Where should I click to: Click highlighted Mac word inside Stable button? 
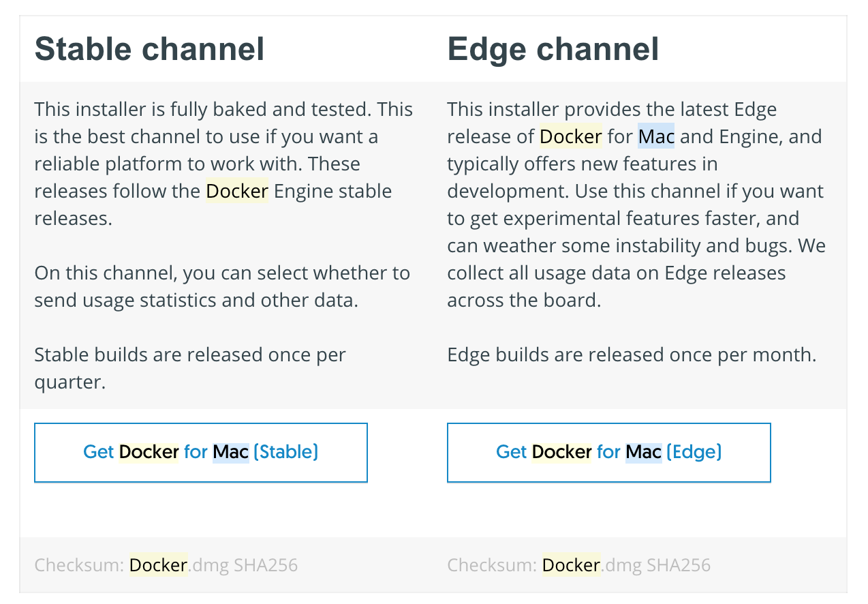click(x=230, y=452)
